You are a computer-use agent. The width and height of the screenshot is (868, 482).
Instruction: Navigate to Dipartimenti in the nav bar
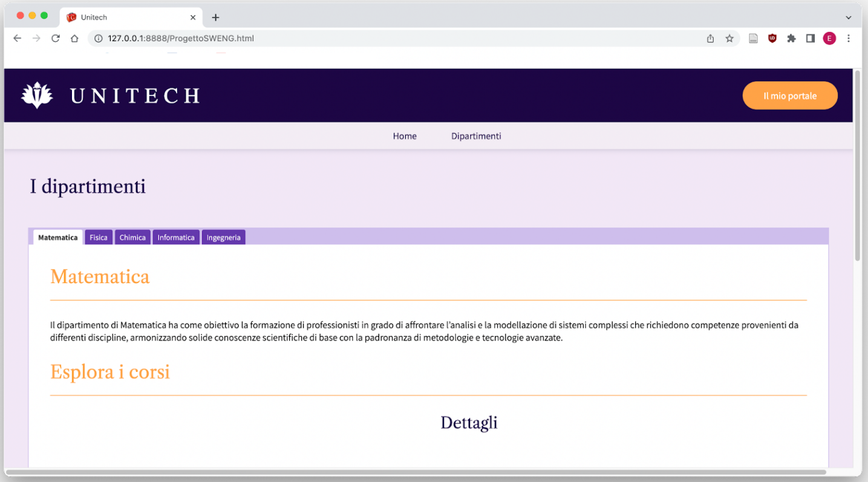pos(476,136)
